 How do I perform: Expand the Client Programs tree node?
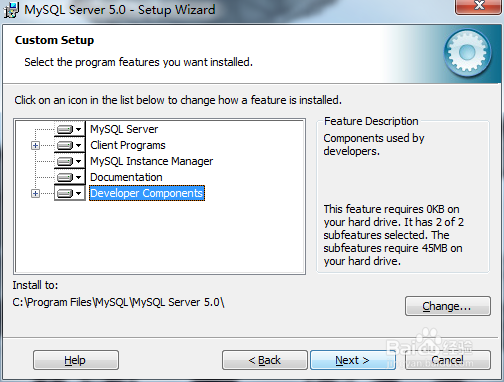point(35,145)
